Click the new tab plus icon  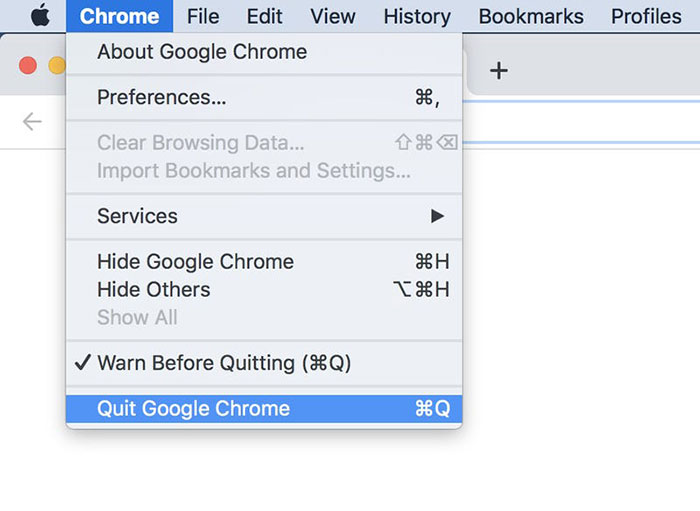pyautogui.click(x=499, y=70)
